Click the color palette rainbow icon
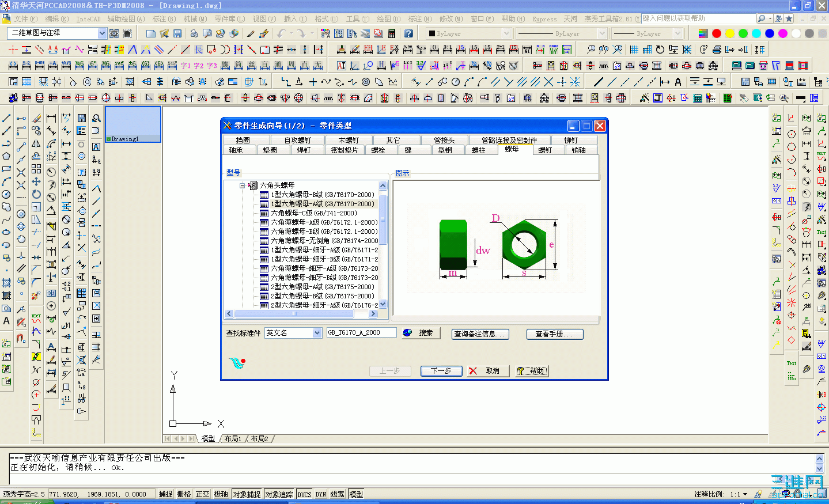The width and height of the screenshot is (829, 504). 703,33
